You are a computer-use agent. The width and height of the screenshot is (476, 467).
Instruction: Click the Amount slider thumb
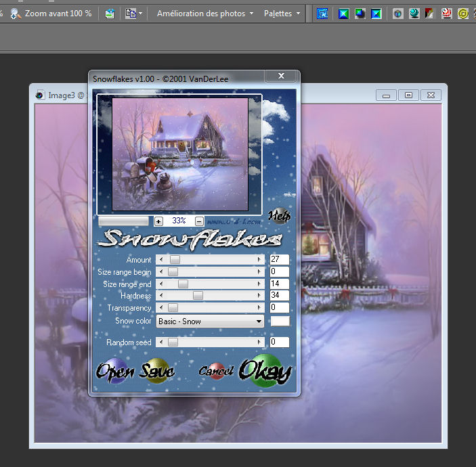(175, 259)
